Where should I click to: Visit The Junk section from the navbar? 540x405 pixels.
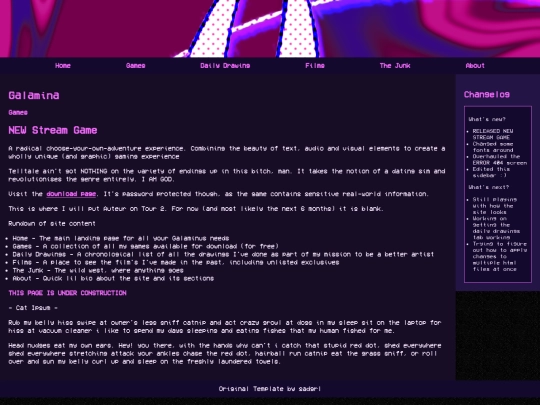coord(395,65)
